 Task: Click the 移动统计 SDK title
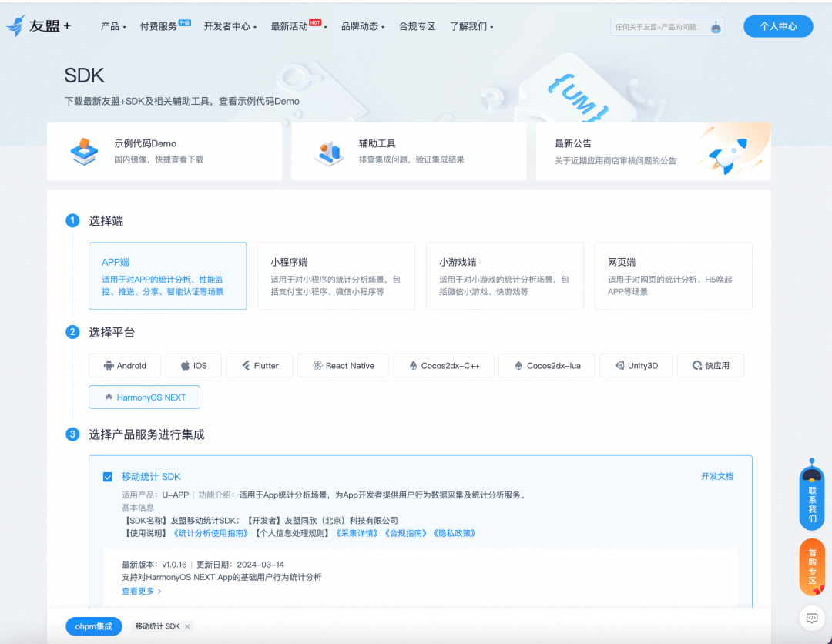coord(151,476)
